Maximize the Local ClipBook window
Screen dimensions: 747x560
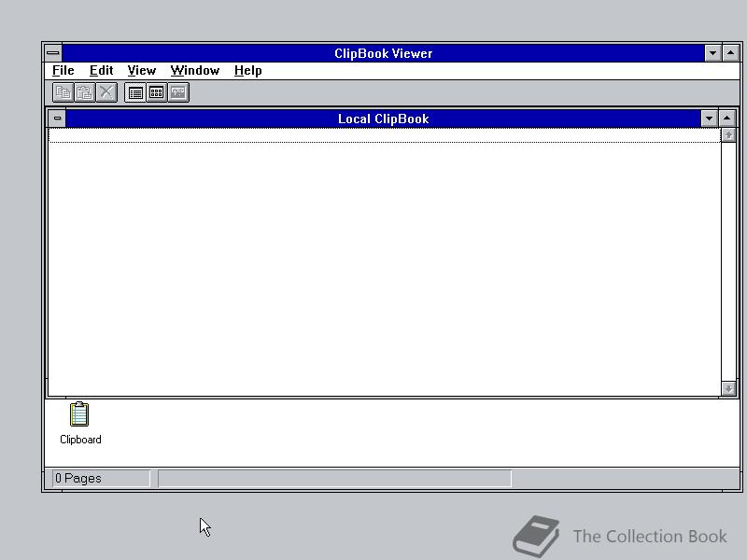[x=727, y=119]
